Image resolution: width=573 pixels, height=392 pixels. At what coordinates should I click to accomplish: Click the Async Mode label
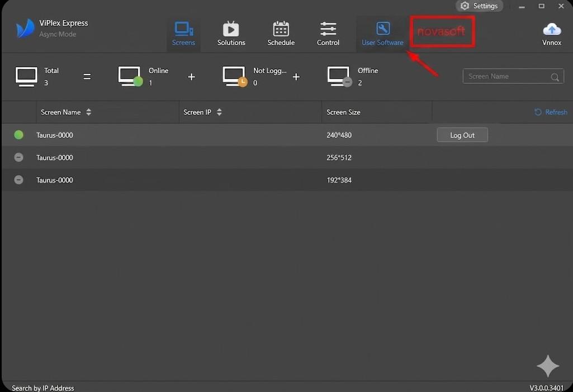[58, 34]
